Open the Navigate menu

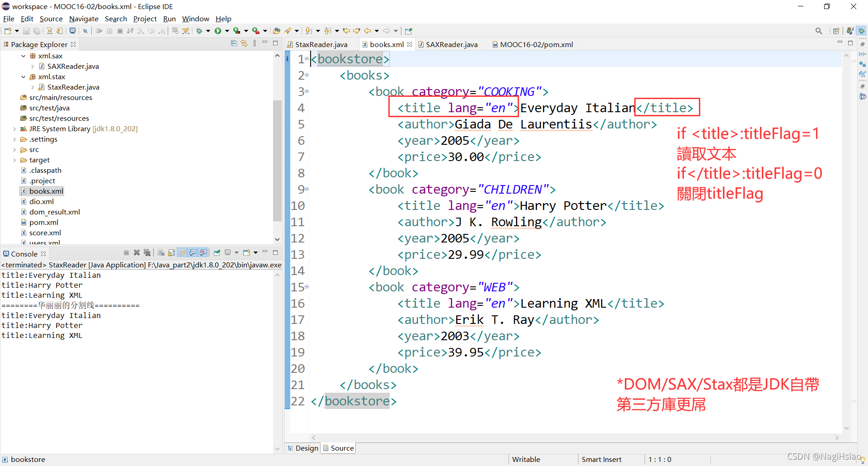pyautogui.click(x=84, y=19)
